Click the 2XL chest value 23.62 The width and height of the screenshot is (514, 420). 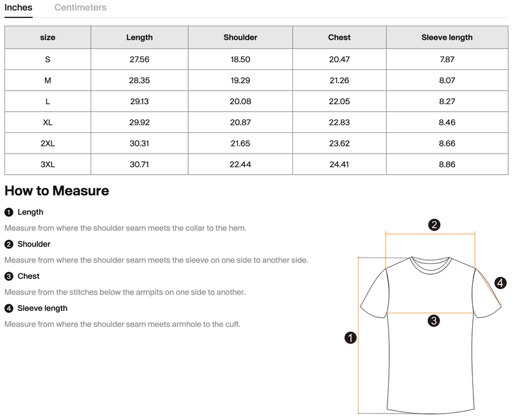pos(339,143)
